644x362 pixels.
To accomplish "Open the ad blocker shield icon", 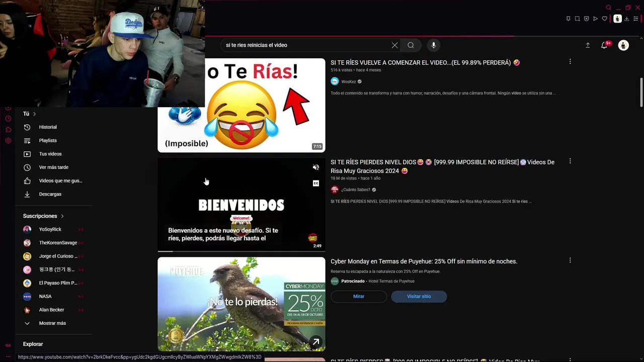I will [586, 19].
